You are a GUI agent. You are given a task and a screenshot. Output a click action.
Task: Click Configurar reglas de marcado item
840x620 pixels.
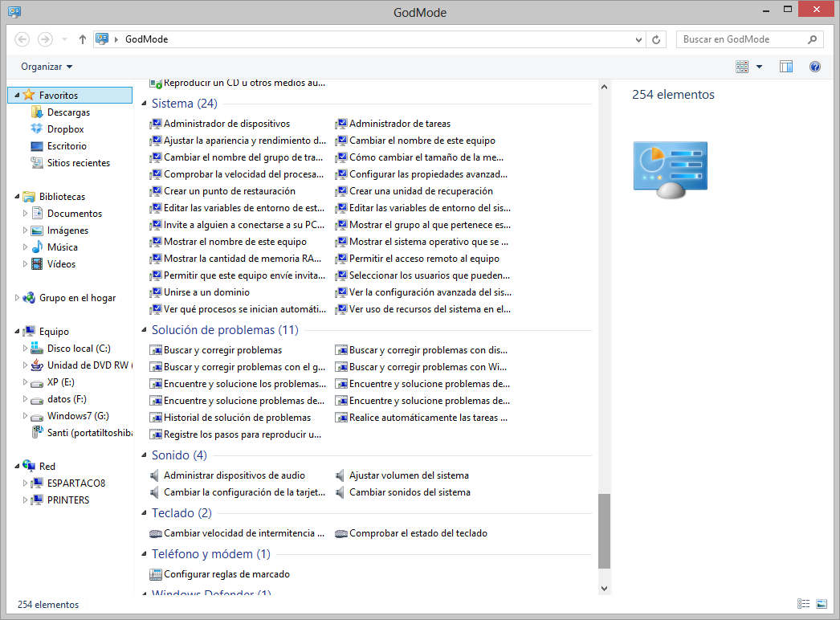[x=226, y=574]
